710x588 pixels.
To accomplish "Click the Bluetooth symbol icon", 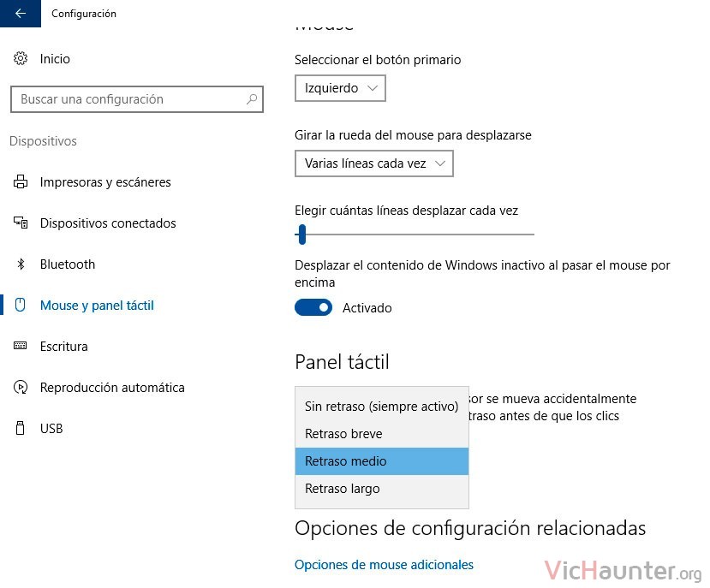I will 21,264.
